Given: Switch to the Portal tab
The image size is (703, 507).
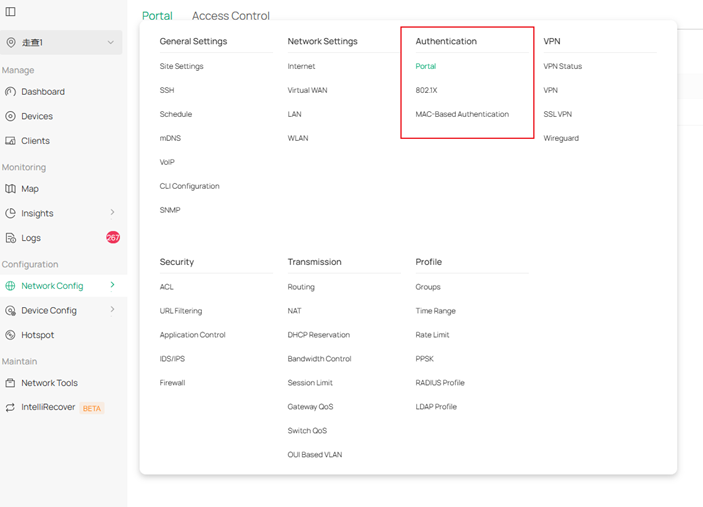Looking at the screenshot, I should tap(157, 16).
